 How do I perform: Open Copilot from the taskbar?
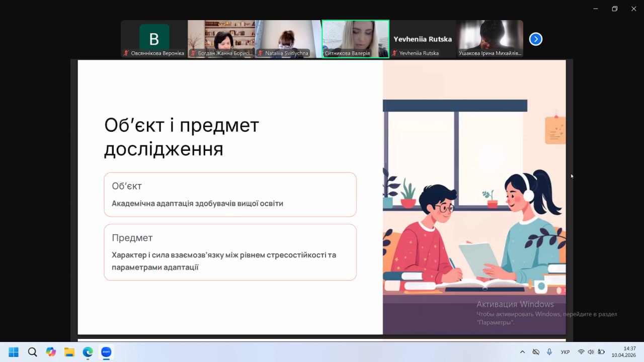pos(51,352)
